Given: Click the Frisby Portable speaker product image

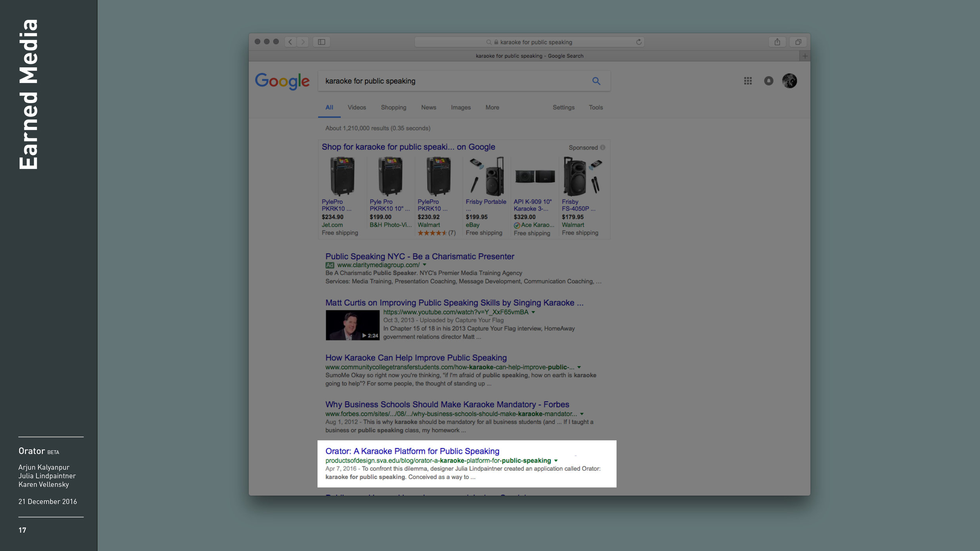Looking at the screenshot, I should pyautogui.click(x=486, y=176).
